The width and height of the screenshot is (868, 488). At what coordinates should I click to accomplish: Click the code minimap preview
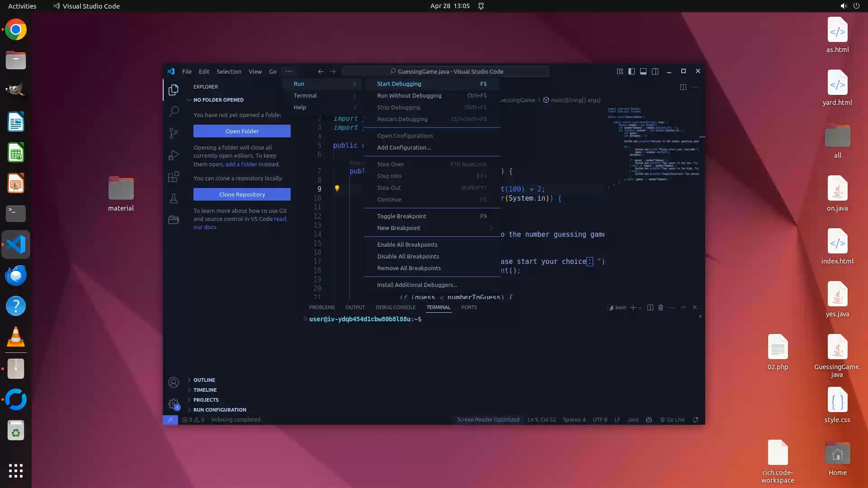[x=653, y=145]
